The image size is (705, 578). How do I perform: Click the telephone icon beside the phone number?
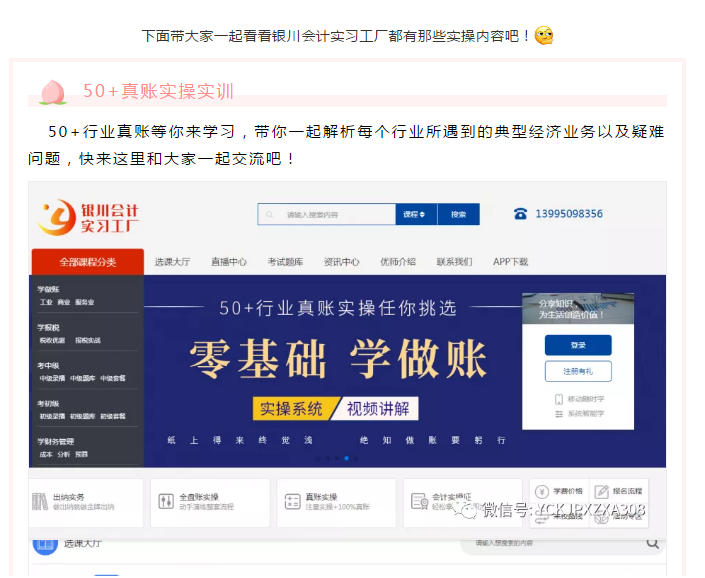pos(520,214)
